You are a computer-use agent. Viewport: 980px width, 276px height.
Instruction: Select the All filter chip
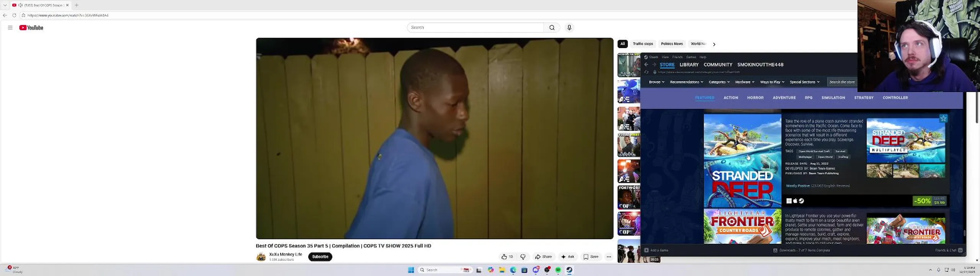tap(622, 44)
